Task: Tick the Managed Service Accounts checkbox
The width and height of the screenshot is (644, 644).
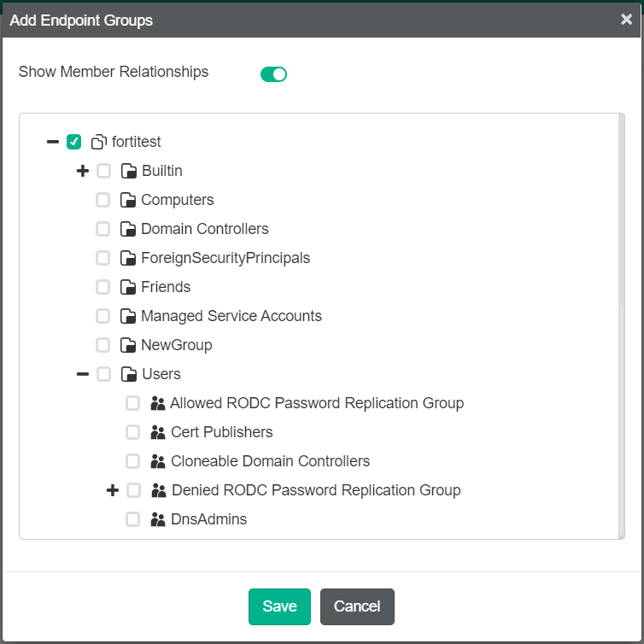Action: pos(103,316)
